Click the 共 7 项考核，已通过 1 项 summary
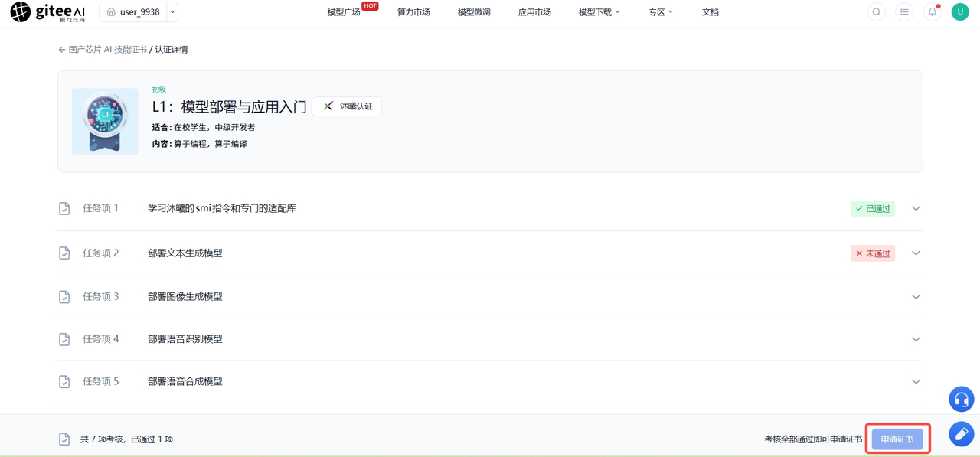The height and width of the screenshot is (457, 980). (x=126, y=439)
